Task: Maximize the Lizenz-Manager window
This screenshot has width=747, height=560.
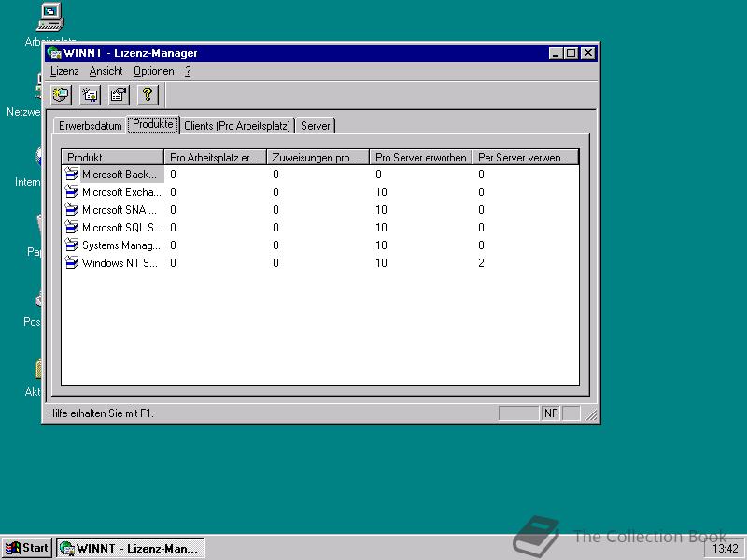Action: click(x=571, y=53)
